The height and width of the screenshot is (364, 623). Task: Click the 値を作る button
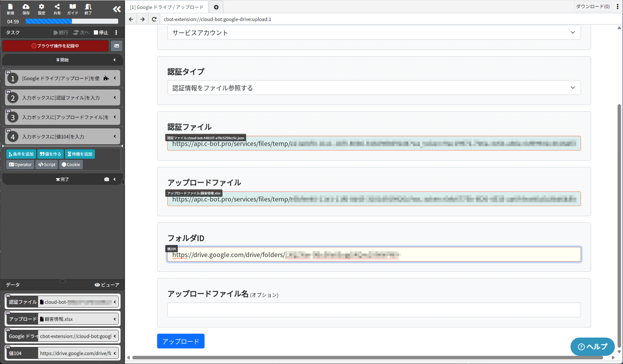pos(51,154)
